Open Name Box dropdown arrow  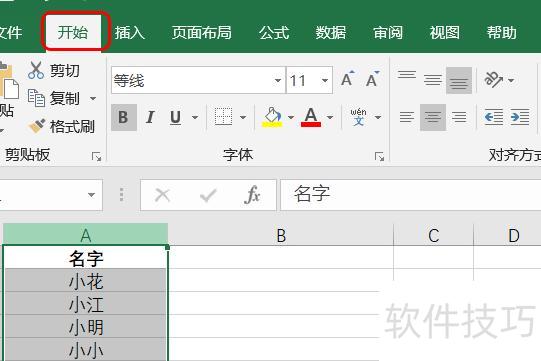click(x=91, y=195)
